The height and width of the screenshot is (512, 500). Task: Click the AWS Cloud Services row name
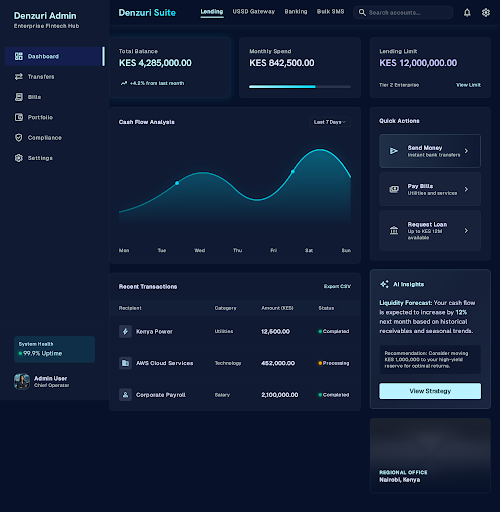164,363
